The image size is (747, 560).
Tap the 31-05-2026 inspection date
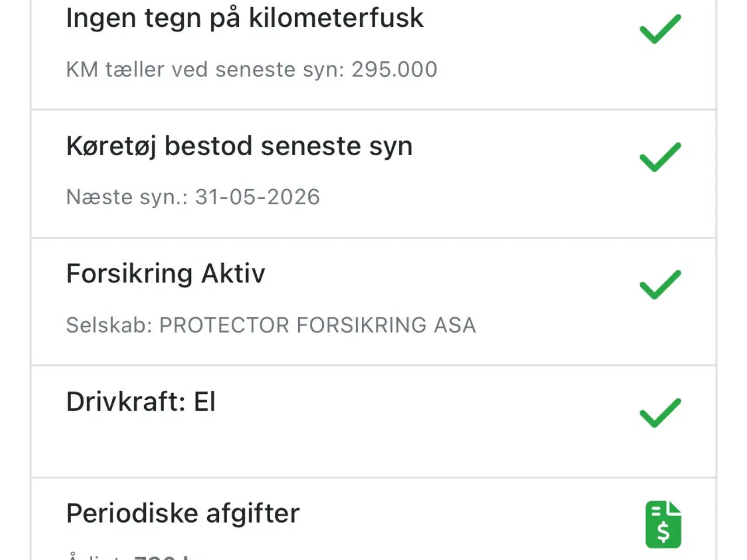click(257, 198)
